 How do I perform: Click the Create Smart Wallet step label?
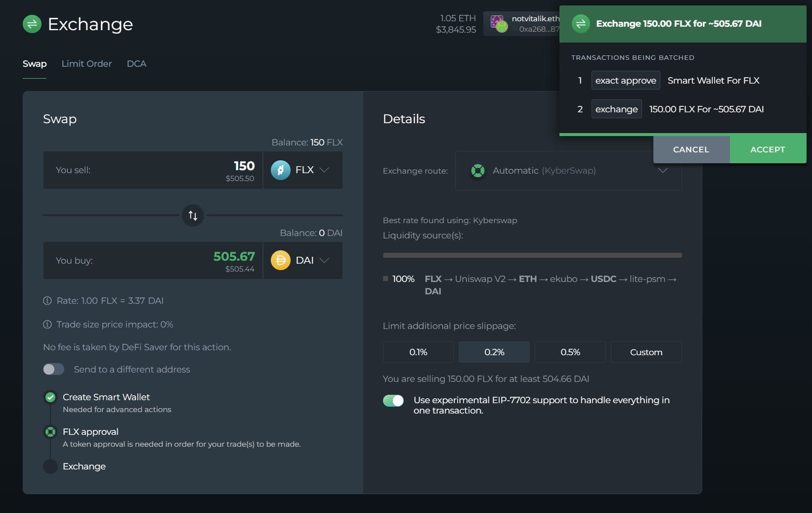(x=106, y=397)
